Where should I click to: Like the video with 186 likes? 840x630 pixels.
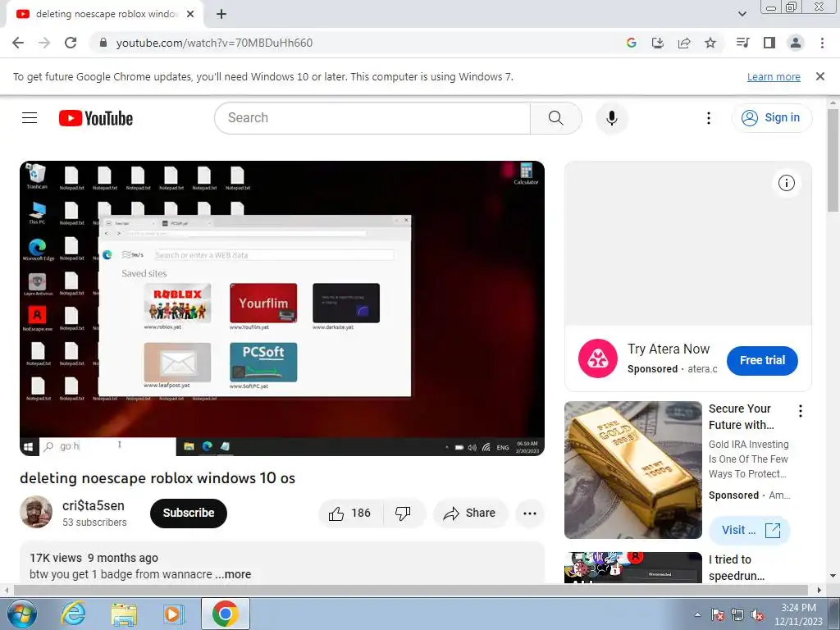[351, 514]
